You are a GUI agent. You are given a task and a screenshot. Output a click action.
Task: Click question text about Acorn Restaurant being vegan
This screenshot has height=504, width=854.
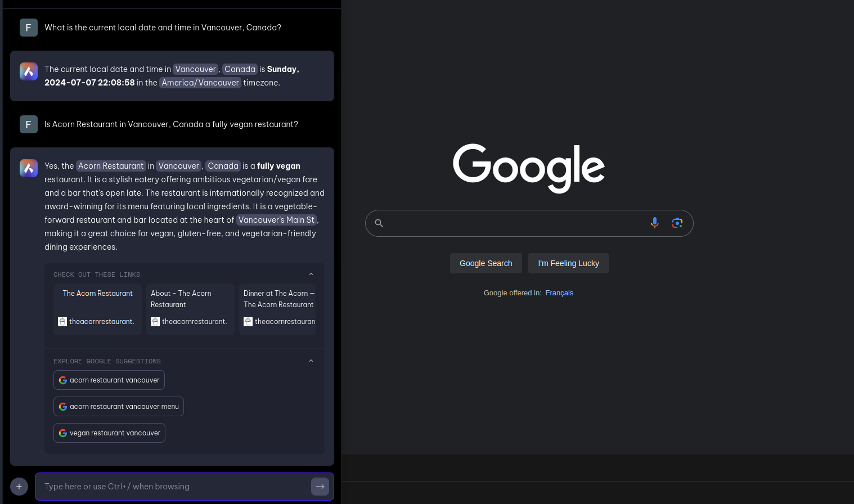[171, 124]
